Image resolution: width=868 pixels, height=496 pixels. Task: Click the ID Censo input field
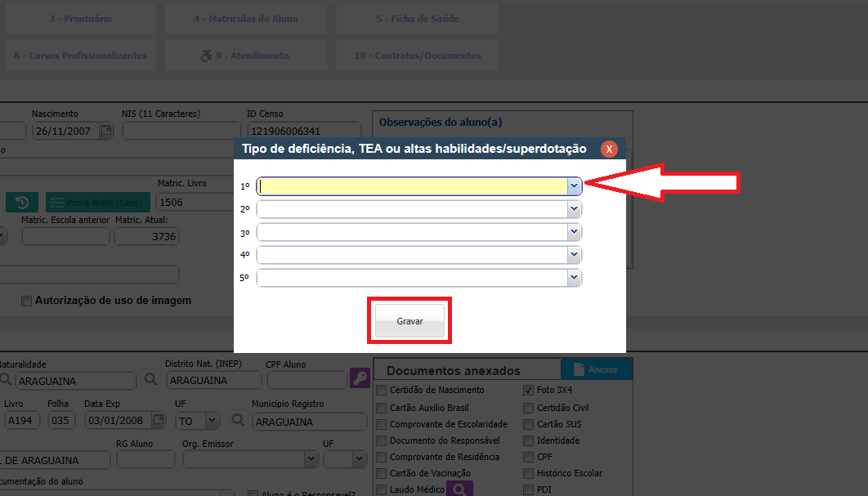(303, 131)
